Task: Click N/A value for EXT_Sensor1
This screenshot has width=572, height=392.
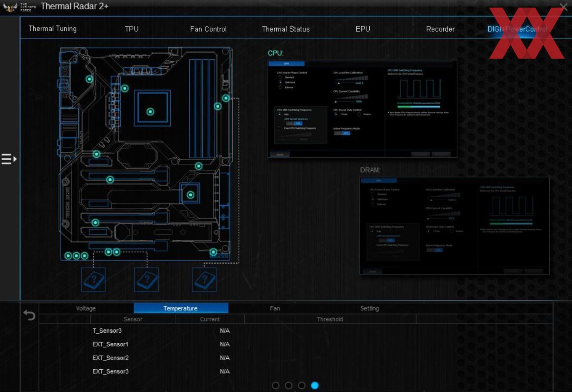Action: tap(225, 344)
